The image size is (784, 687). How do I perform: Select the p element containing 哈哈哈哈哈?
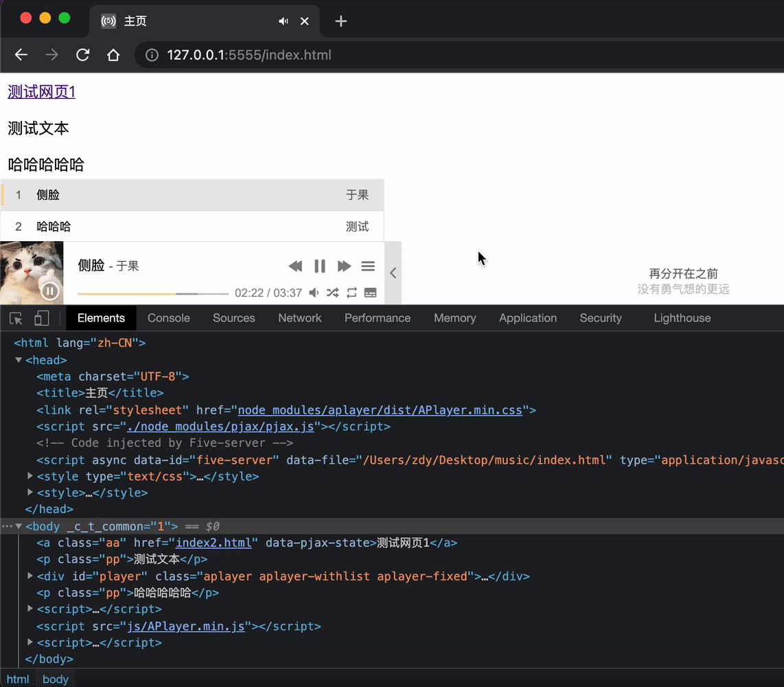click(x=128, y=593)
